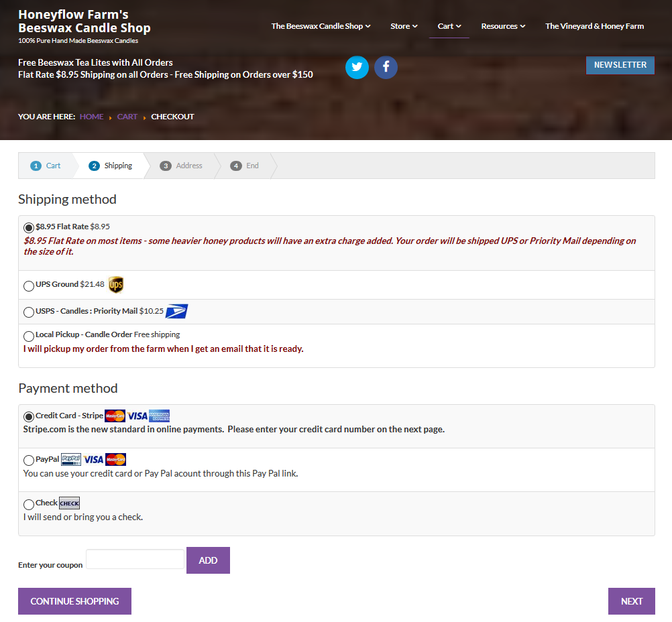Click the USPS eagle logo
The image size is (672, 622).
point(176,312)
